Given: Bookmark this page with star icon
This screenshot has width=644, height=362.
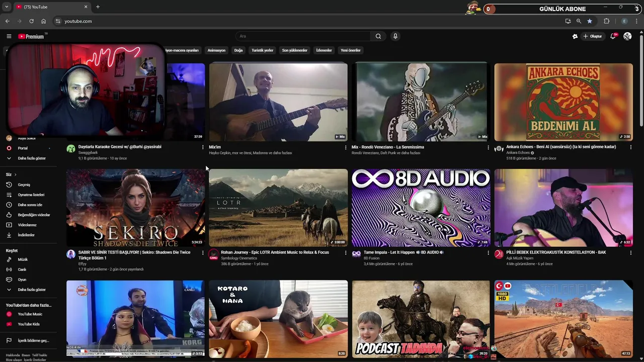Looking at the screenshot, I should tap(589, 21).
